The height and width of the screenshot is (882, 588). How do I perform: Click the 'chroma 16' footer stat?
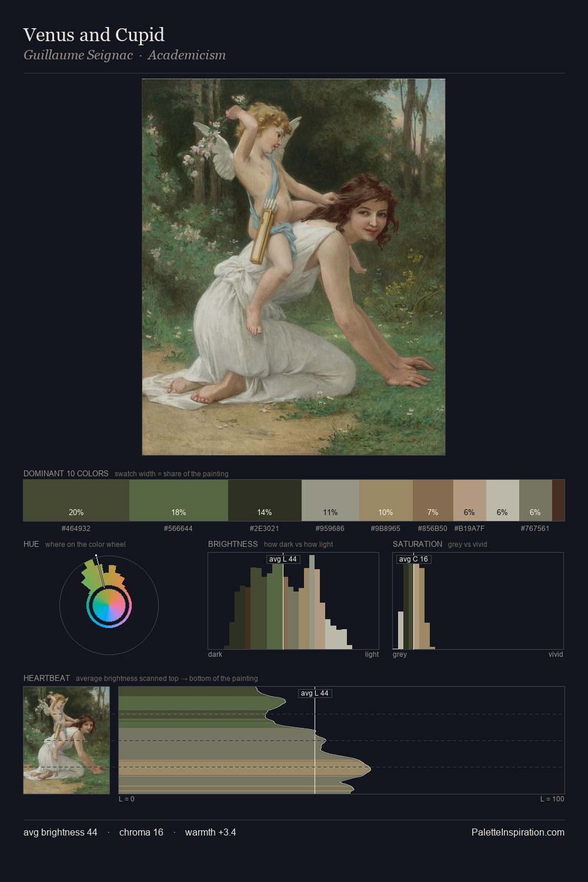141,832
